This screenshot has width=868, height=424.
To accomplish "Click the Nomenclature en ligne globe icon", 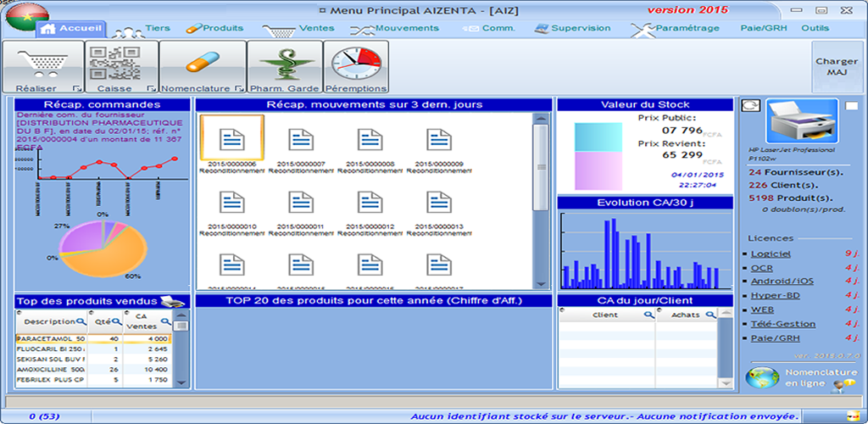I will (x=763, y=377).
